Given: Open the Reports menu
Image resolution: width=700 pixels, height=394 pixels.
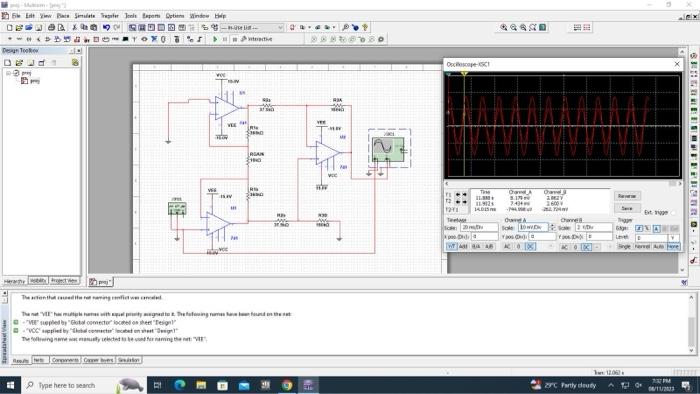Looking at the screenshot, I should tap(151, 16).
